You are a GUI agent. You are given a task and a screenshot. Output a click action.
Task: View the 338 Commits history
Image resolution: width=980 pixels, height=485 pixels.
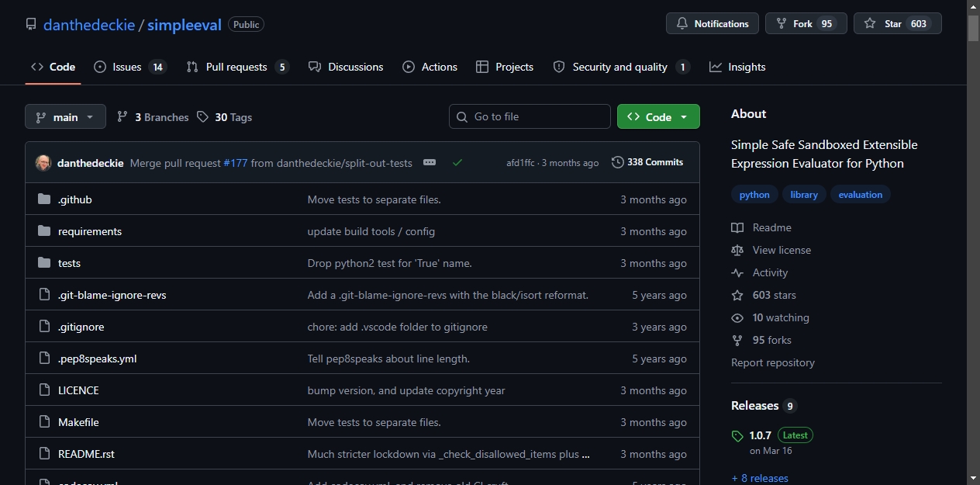[x=647, y=162]
